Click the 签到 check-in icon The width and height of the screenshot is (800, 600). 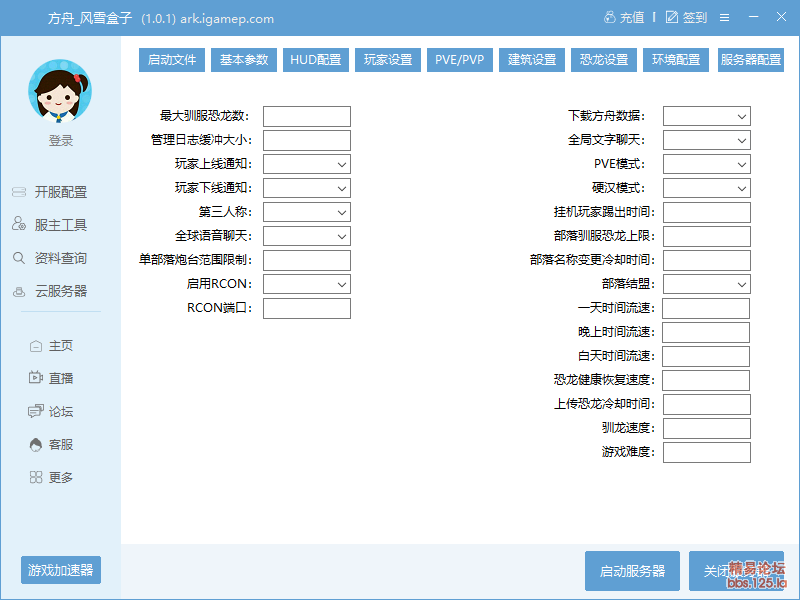[x=672, y=18]
